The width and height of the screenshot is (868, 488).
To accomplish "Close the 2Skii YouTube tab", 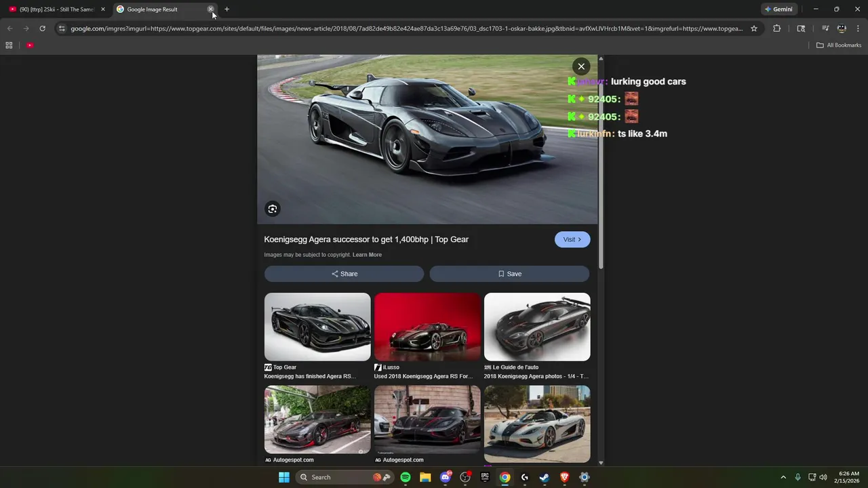I will (103, 9).
